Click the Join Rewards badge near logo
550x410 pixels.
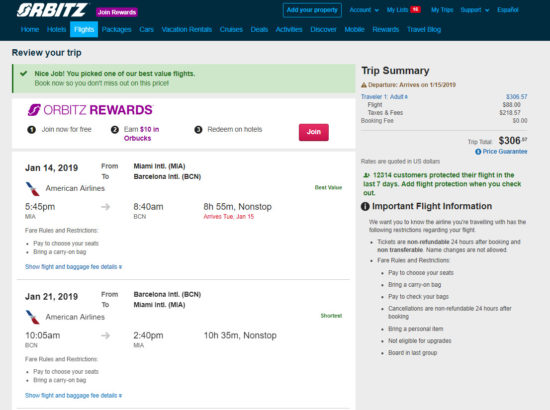[117, 12]
